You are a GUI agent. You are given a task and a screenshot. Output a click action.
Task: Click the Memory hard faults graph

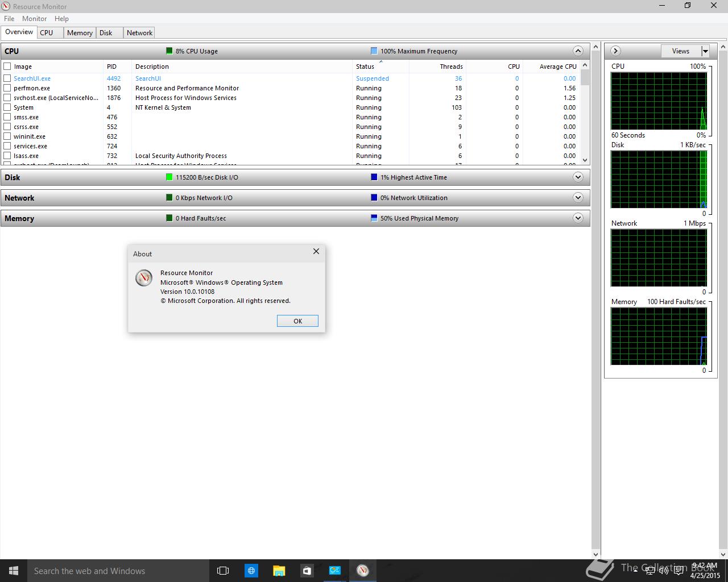tap(659, 336)
